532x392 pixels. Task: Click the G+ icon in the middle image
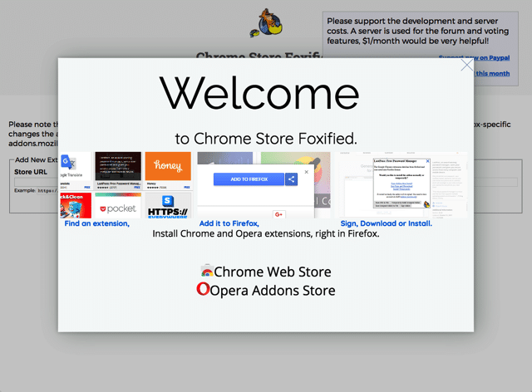click(x=279, y=214)
